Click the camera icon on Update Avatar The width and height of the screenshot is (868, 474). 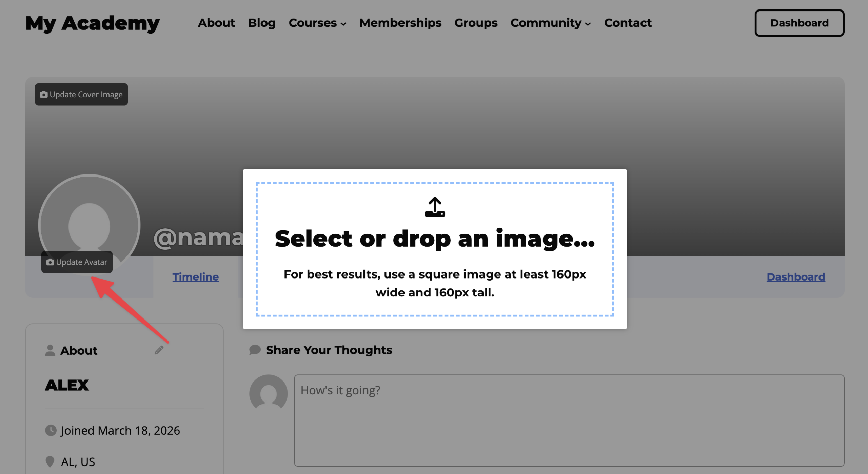pos(50,262)
